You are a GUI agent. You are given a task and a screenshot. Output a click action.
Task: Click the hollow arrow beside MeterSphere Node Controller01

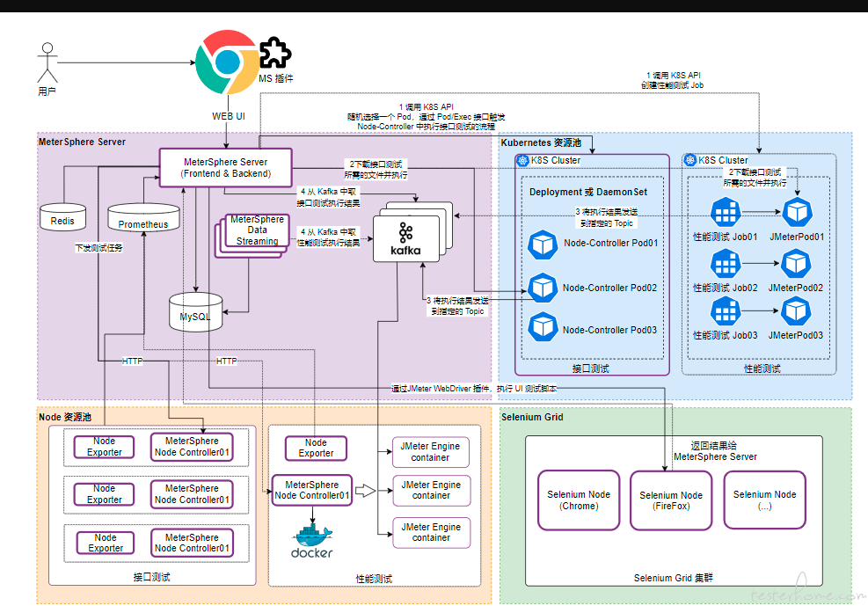365,491
